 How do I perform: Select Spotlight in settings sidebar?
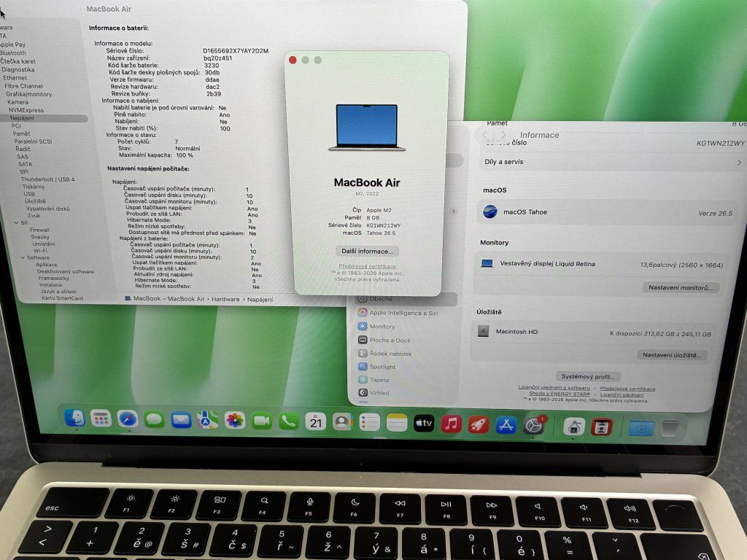click(x=382, y=367)
